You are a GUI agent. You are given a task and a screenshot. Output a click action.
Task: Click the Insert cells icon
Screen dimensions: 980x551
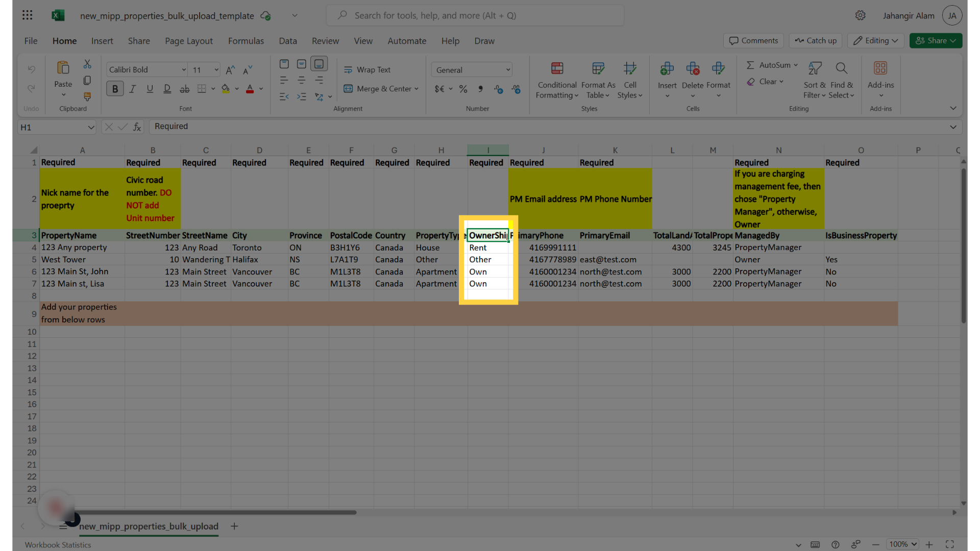[667, 68]
